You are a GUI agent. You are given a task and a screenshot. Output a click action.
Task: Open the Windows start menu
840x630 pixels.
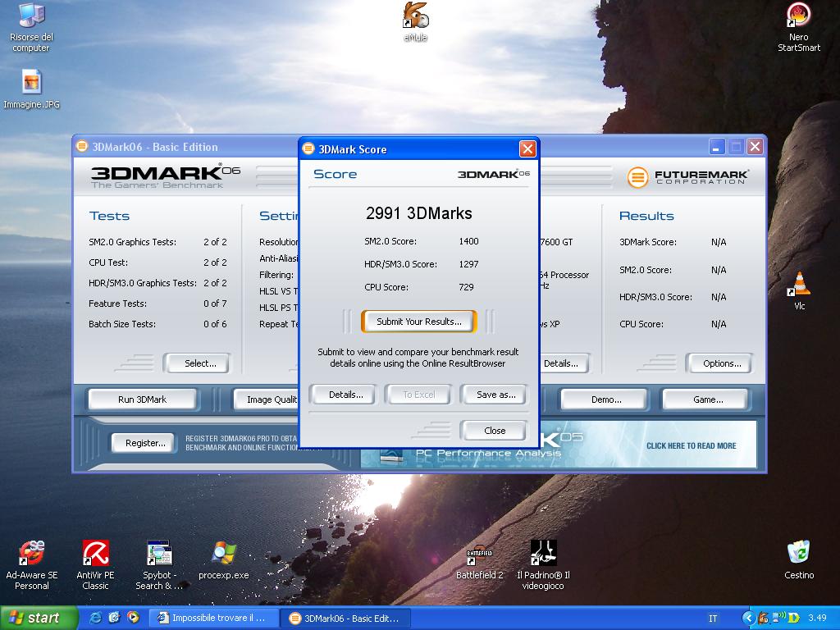coord(39,618)
